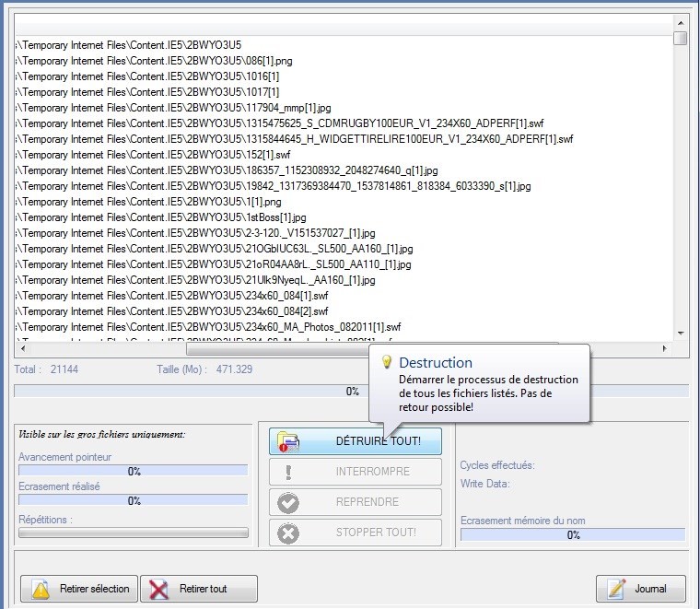Click the red X icon on Retirer tout
This screenshot has width=700, height=609.
(x=160, y=589)
